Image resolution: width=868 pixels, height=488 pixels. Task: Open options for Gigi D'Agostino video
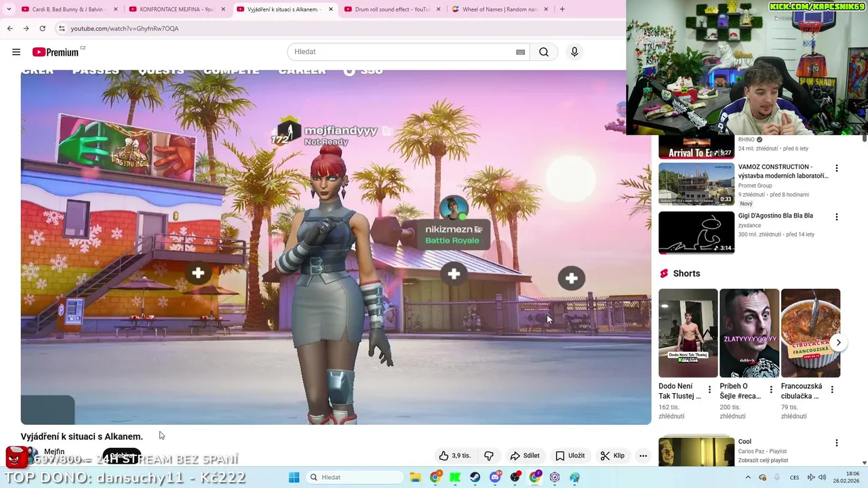[836, 217]
